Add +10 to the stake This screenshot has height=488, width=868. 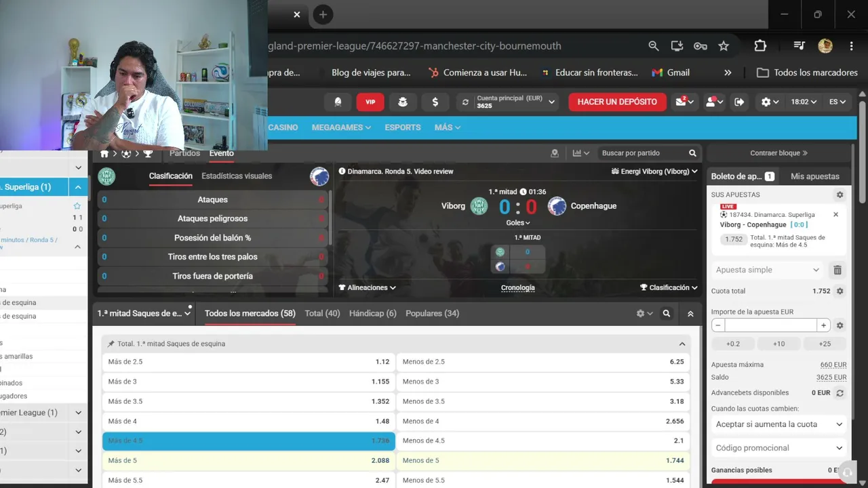(x=778, y=344)
